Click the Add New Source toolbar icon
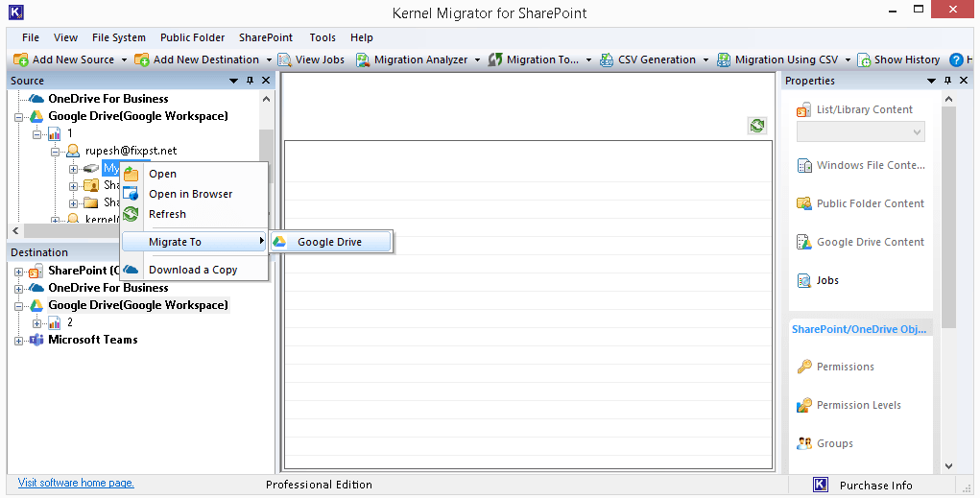The width and height of the screenshot is (980, 498). pyautogui.click(x=21, y=59)
